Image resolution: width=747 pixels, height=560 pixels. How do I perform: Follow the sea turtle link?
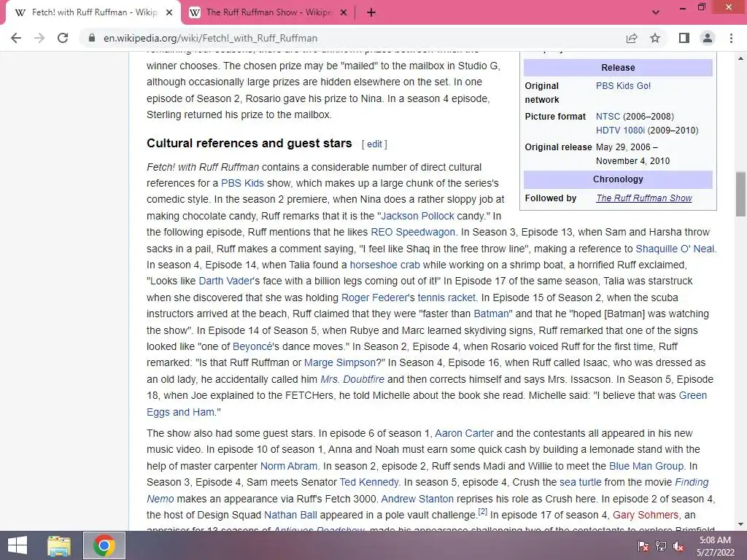pos(580,483)
